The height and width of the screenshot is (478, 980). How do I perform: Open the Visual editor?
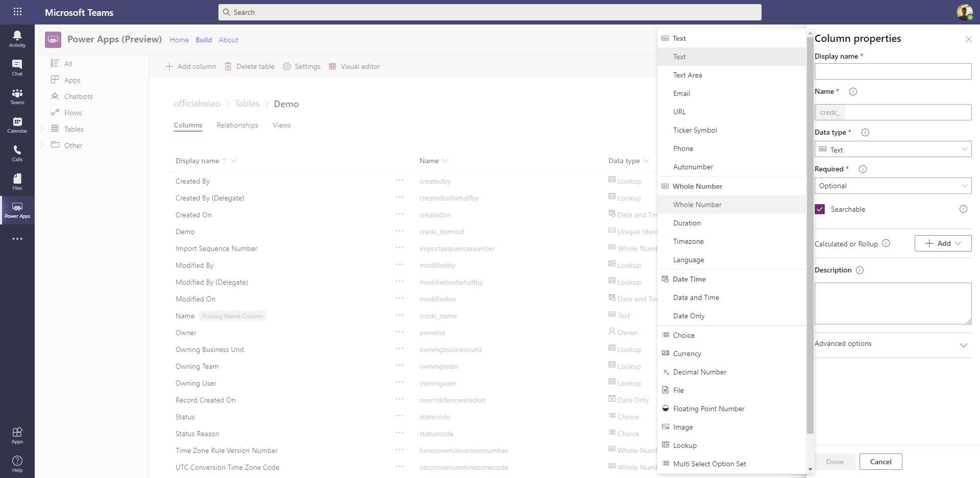point(354,66)
